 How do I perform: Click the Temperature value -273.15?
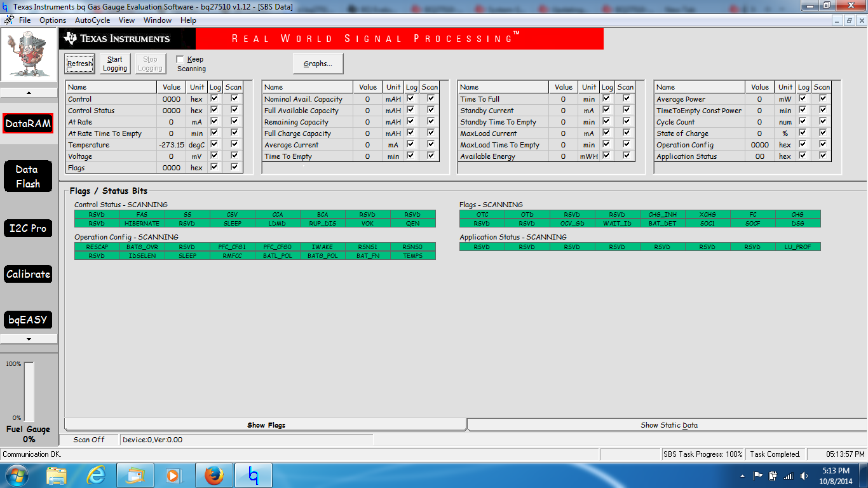click(172, 145)
